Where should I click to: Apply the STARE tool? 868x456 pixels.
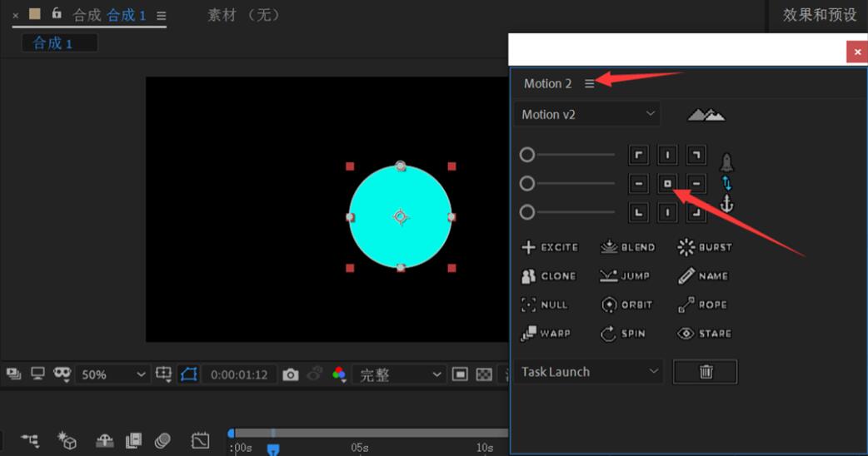click(704, 334)
